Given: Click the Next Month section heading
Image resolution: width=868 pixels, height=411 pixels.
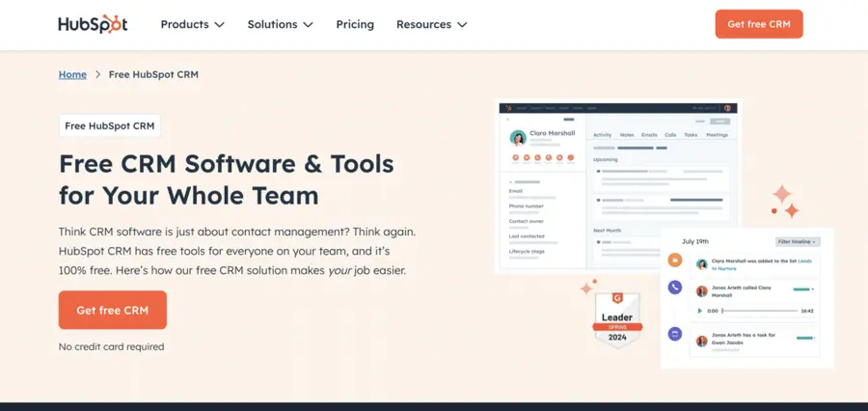Looking at the screenshot, I should click(x=607, y=231).
